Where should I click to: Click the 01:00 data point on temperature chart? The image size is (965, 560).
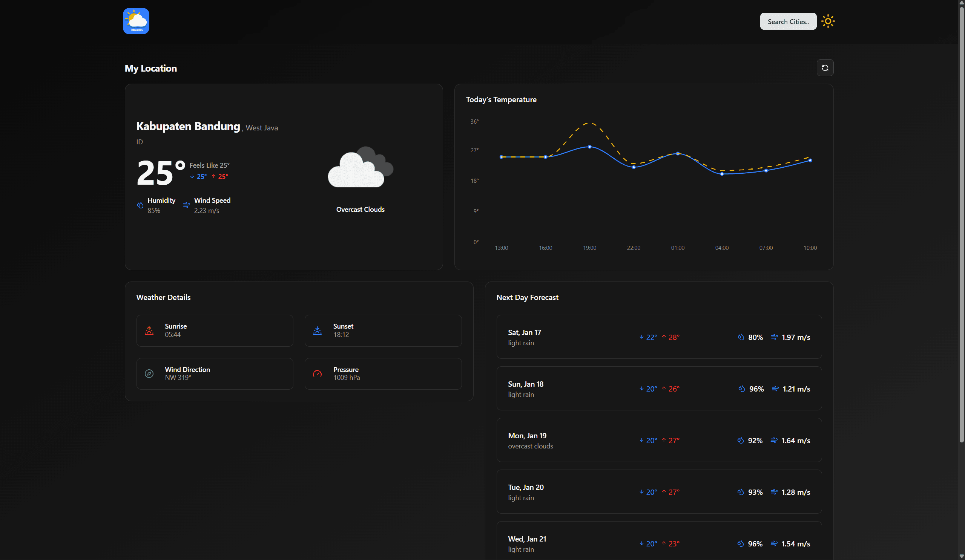[678, 154]
